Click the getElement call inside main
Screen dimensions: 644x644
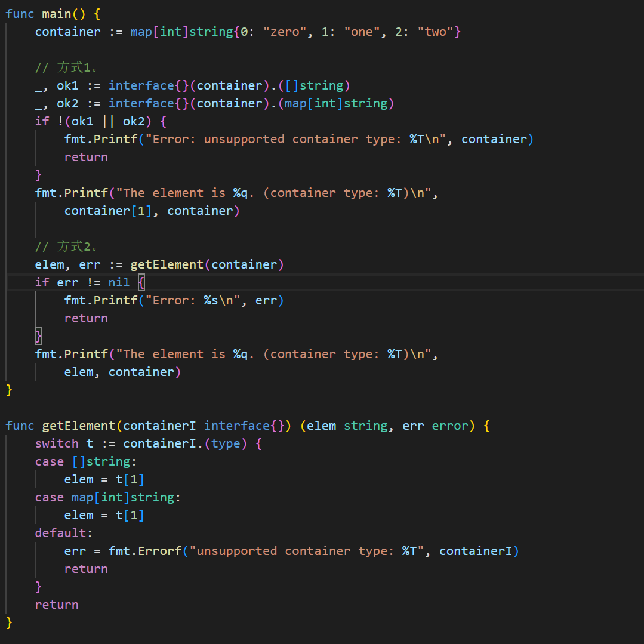(167, 264)
